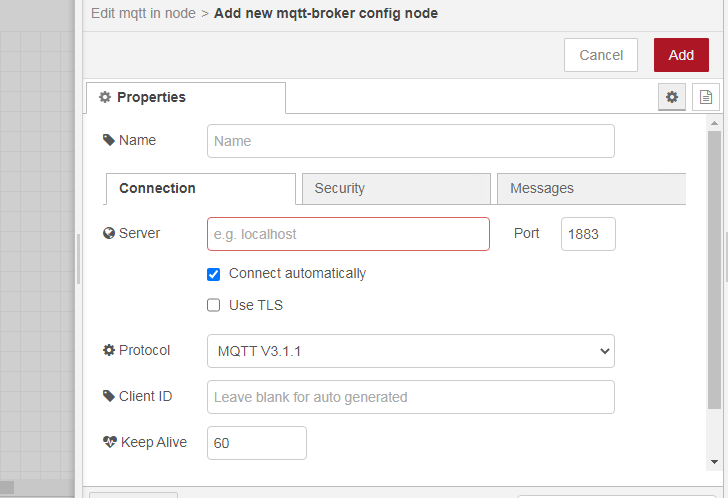This screenshot has width=728, height=498.
Task: Click the Server address input field
Action: coord(348,234)
